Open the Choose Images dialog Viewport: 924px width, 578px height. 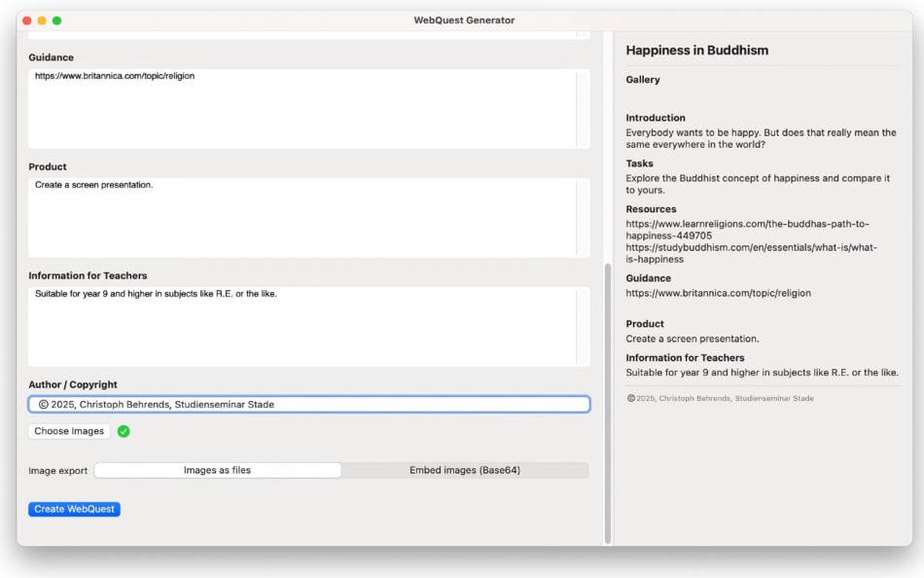pyautogui.click(x=68, y=430)
